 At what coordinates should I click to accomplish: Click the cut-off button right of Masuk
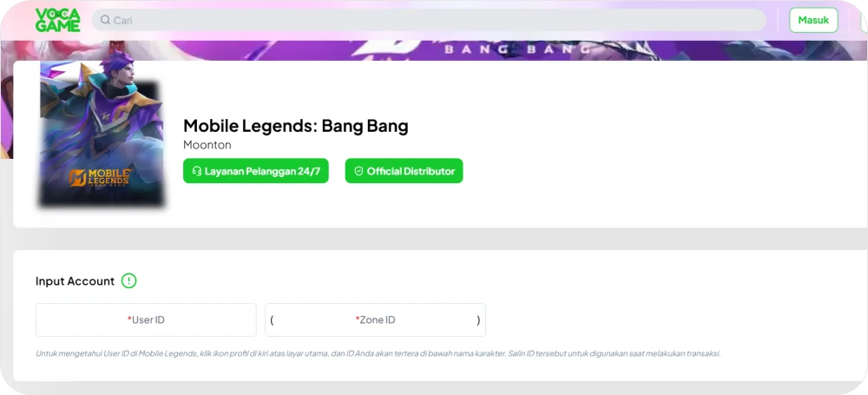864,20
